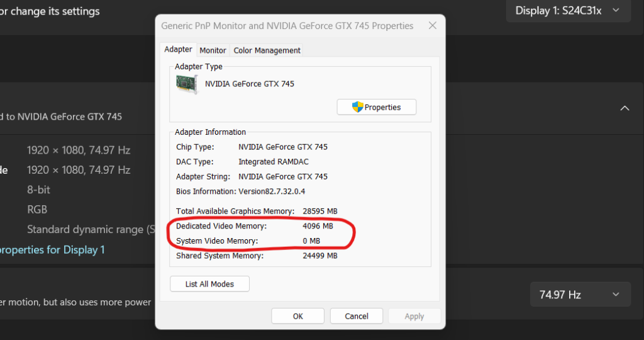This screenshot has width=644, height=340.
Task: Click the 24499 MB shared system memory value
Action: click(320, 255)
